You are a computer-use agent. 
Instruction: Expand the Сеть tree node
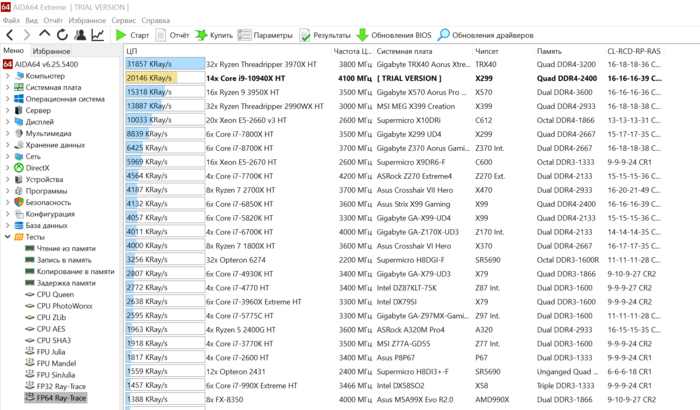click(7, 156)
